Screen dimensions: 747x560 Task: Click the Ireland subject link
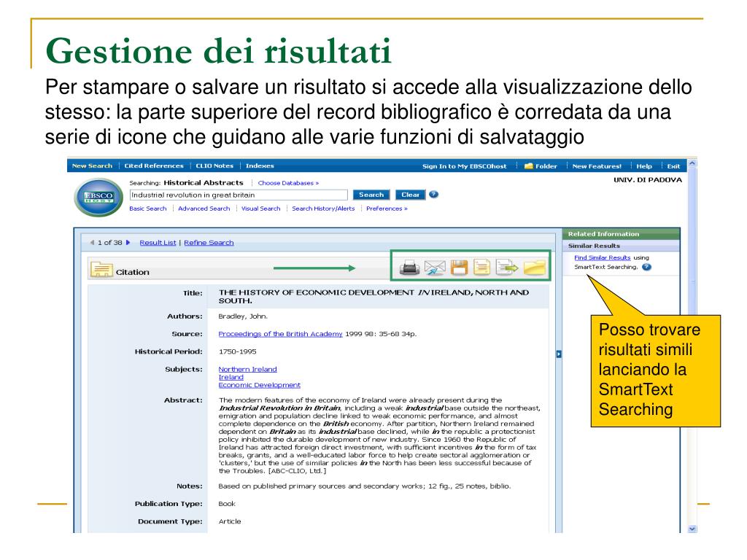[x=231, y=377]
